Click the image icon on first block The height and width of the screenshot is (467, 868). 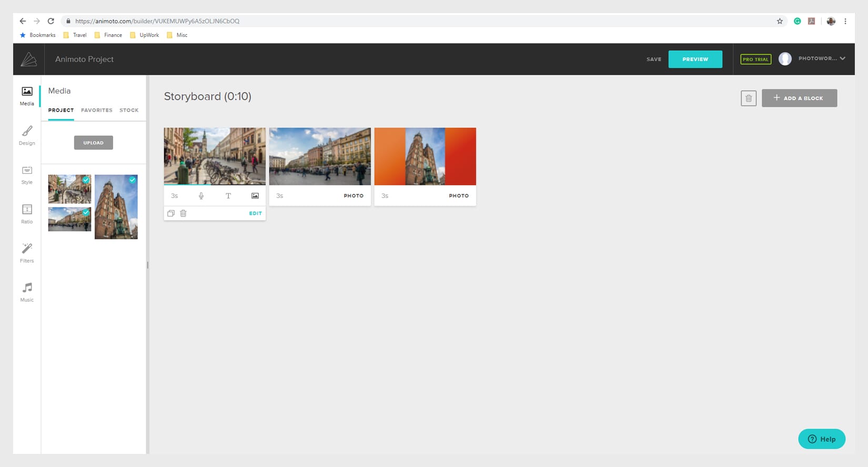pyautogui.click(x=255, y=196)
